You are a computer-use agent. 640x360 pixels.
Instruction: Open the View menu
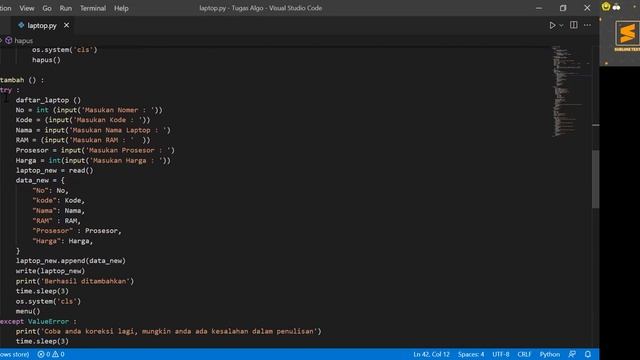click(x=27, y=8)
